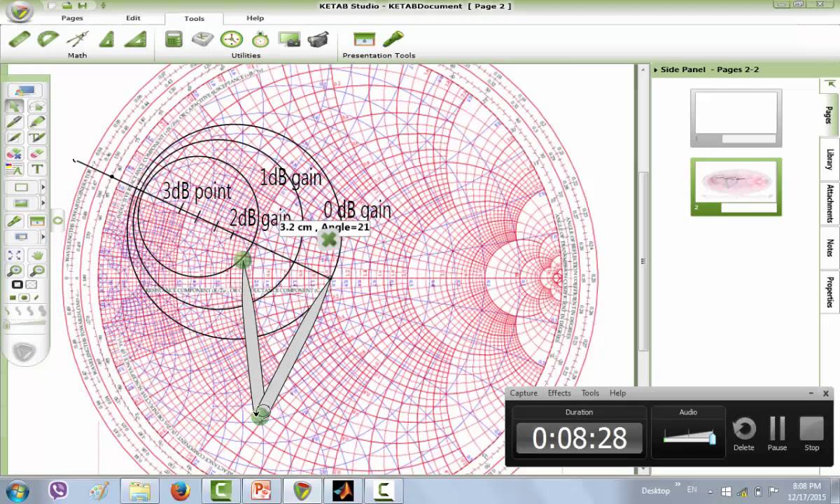840x504 pixels.
Task: Stop the screen recording
Action: point(812,433)
